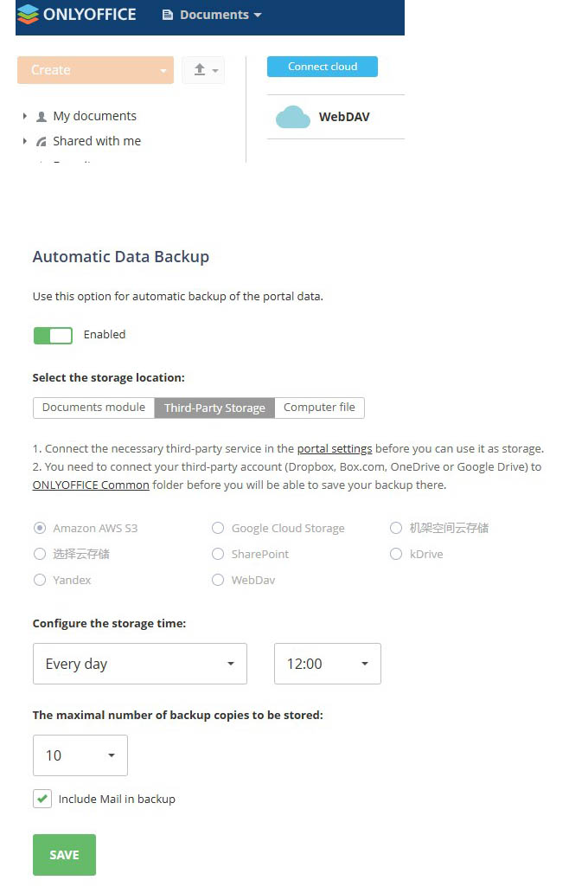Click the Connect cloud button

point(323,67)
